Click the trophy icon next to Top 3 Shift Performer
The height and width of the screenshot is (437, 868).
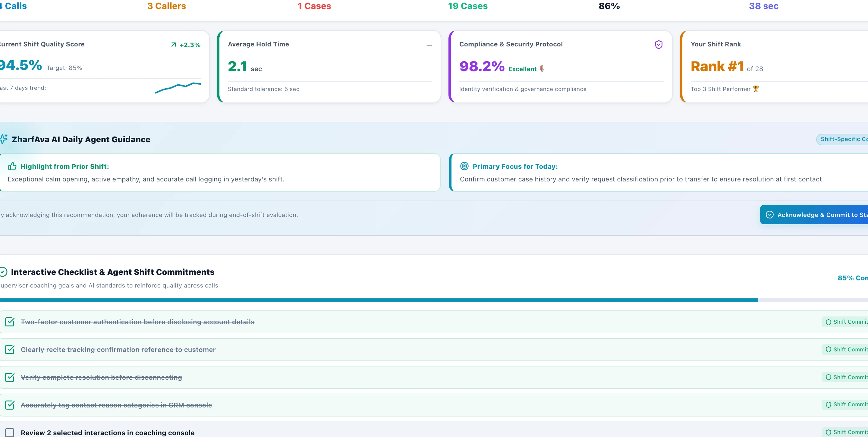756,89
